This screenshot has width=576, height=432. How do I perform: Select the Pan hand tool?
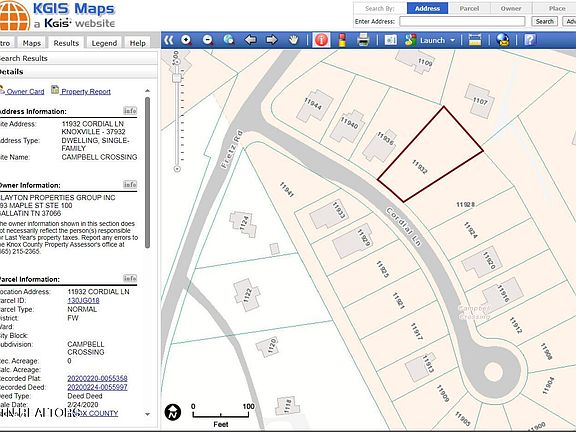pyautogui.click(x=293, y=40)
